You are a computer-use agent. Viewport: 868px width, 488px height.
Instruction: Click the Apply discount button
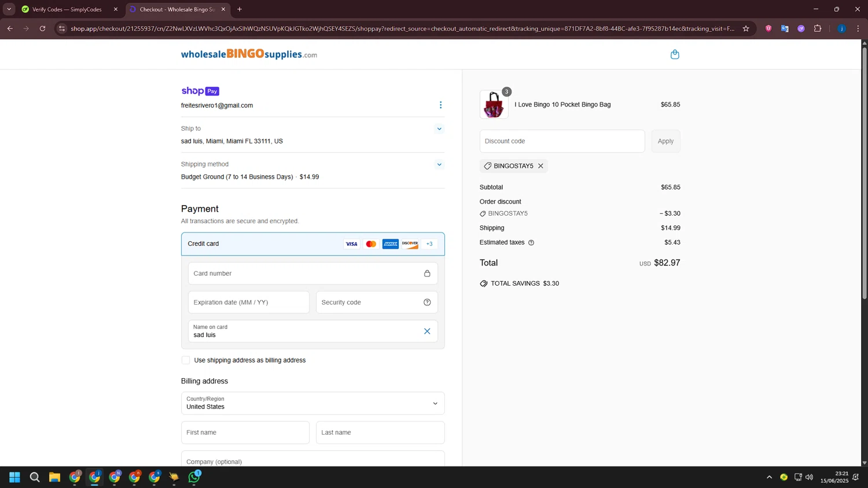click(665, 141)
